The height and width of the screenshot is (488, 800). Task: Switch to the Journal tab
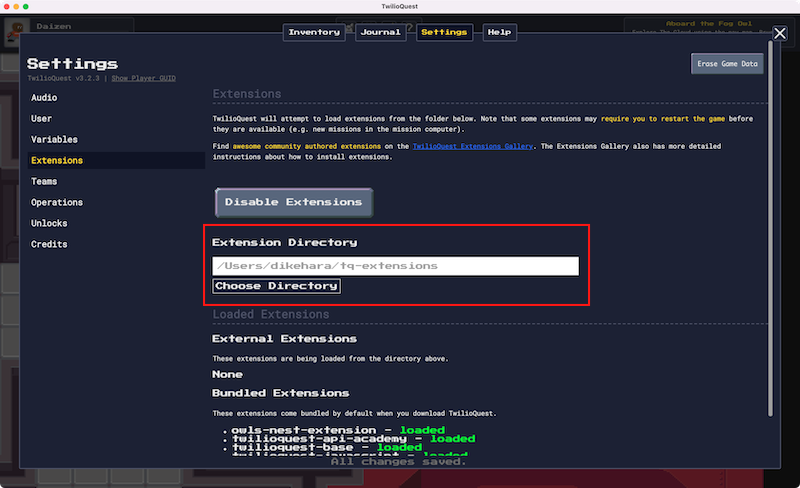click(x=381, y=32)
